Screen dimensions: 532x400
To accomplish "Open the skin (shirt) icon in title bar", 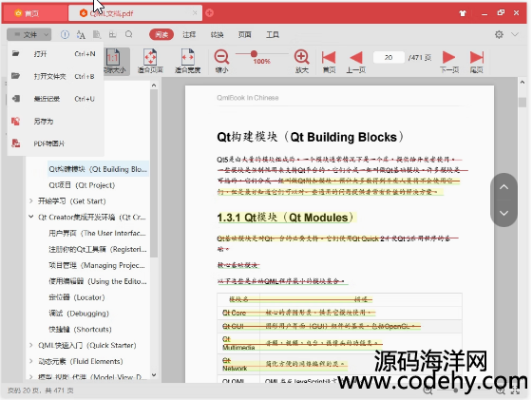I will (463, 13).
